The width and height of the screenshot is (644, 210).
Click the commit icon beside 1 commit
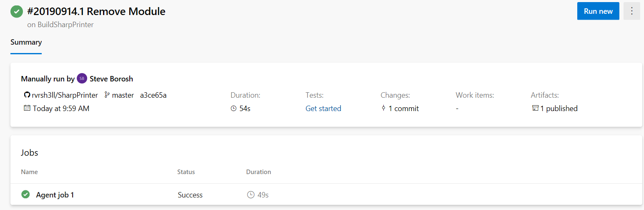383,108
